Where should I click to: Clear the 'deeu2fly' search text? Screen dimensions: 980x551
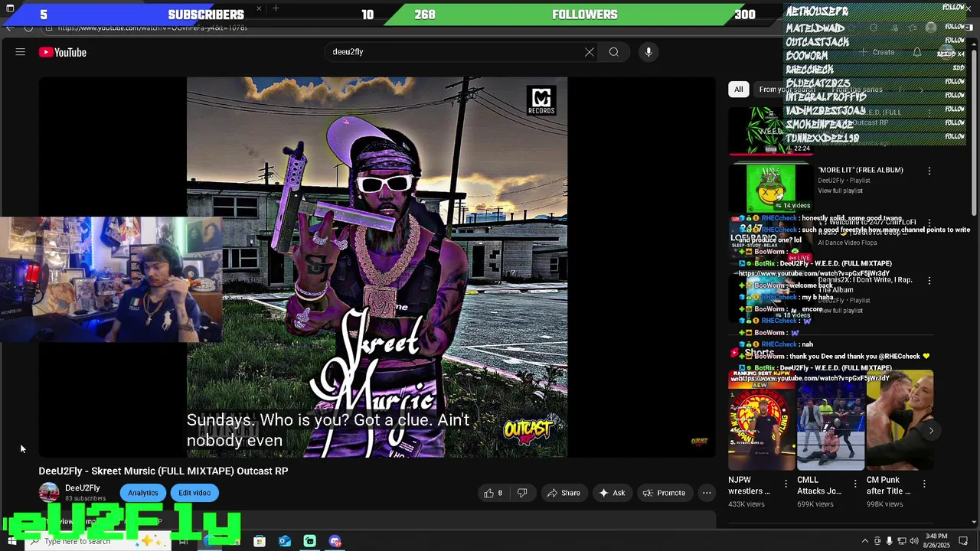(x=590, y=52)
